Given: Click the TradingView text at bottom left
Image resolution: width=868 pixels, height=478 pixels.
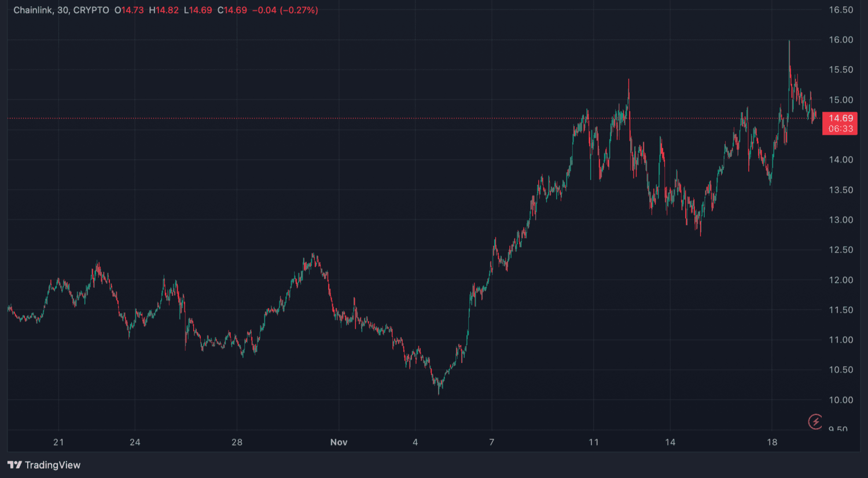Looking at the screenshot, I should 53,465.
